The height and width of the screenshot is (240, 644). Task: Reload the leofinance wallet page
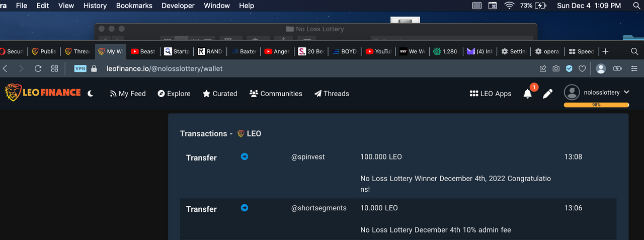pos(38,68)
